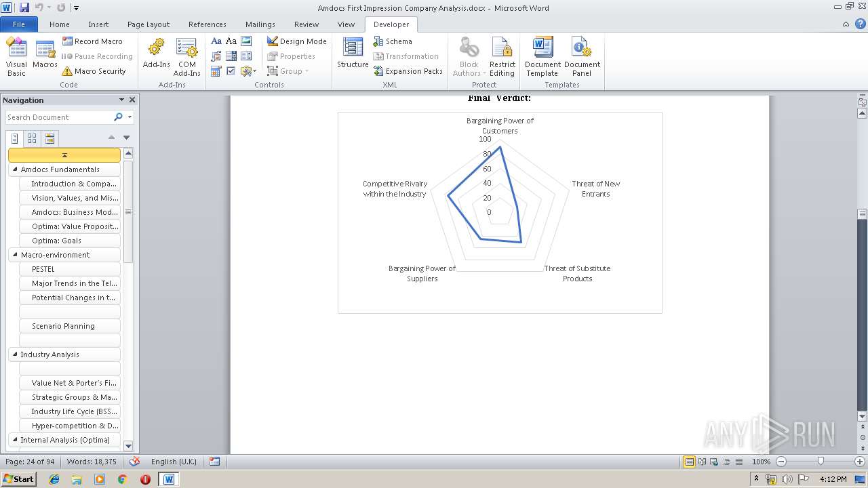
Task: Click the Schema button
Action: pyautogui.click(x=392, y=41)
